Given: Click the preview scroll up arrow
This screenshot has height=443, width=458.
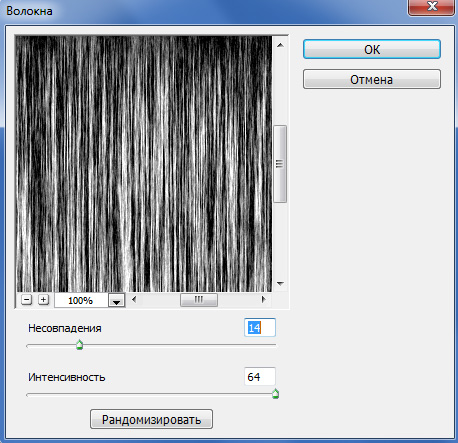Looking at the screenshot, I should tap(280, 45).
